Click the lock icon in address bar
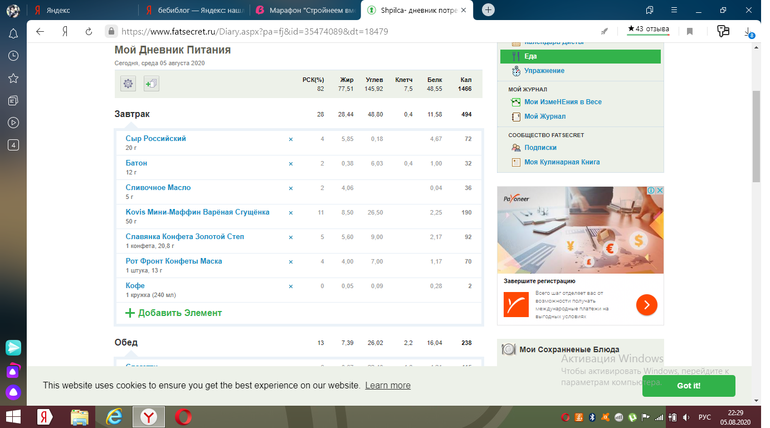Screen dimensions: 770x428 [111, 31]
